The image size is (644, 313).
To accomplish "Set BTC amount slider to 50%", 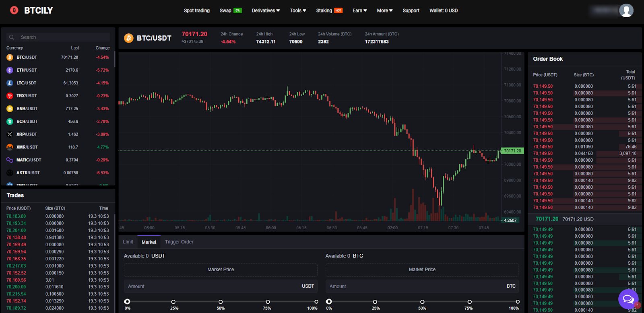I will point(422,302).
